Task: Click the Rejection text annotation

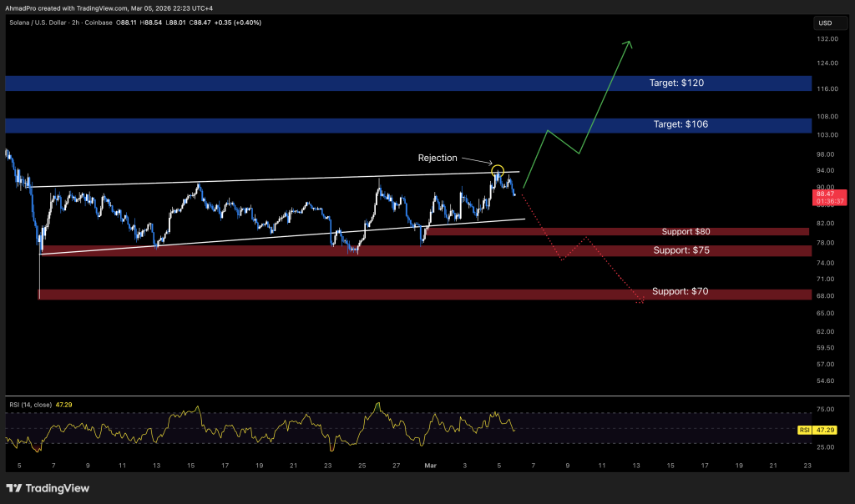Action: point(438,158)
